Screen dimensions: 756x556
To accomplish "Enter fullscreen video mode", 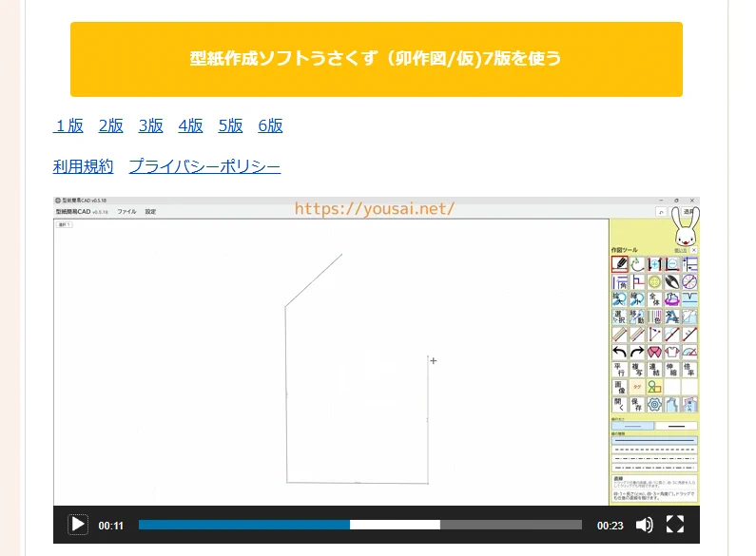I will click(x=675, y=525).
